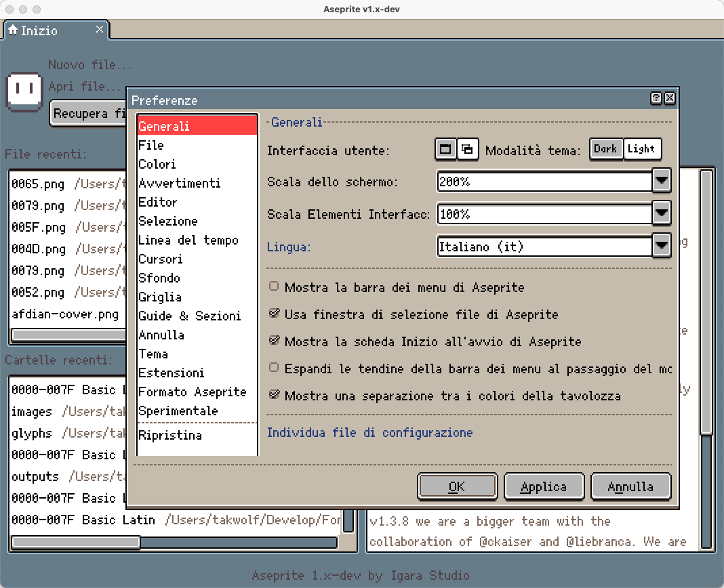
Task: Open recent file 0065.png
Action: click(x=68, y=184)
